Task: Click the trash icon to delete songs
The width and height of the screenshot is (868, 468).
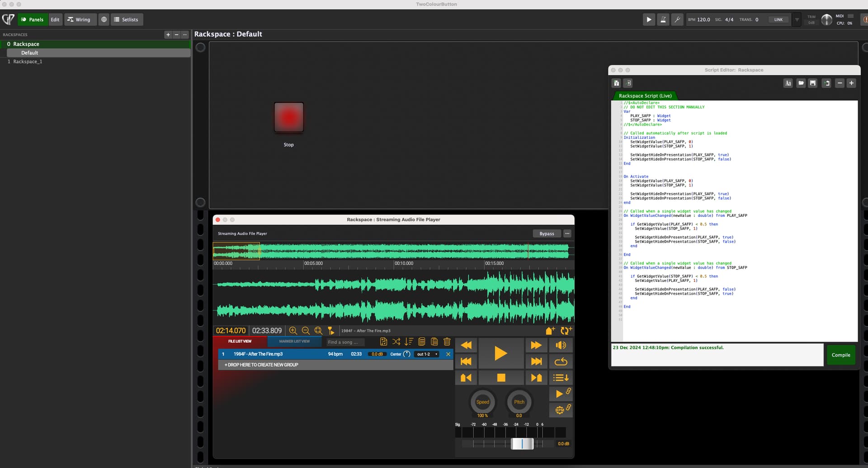Action: 447,342
